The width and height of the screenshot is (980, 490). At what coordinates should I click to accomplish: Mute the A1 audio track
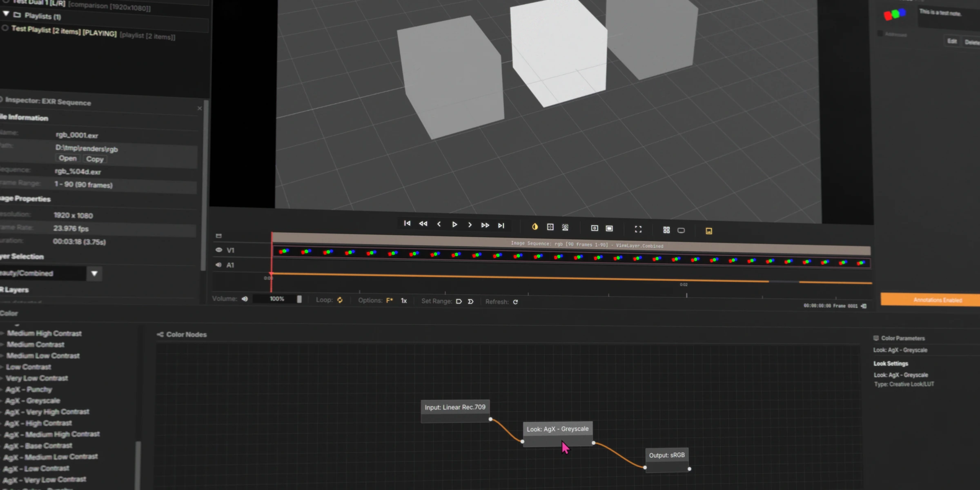click(x=218, y=265)
